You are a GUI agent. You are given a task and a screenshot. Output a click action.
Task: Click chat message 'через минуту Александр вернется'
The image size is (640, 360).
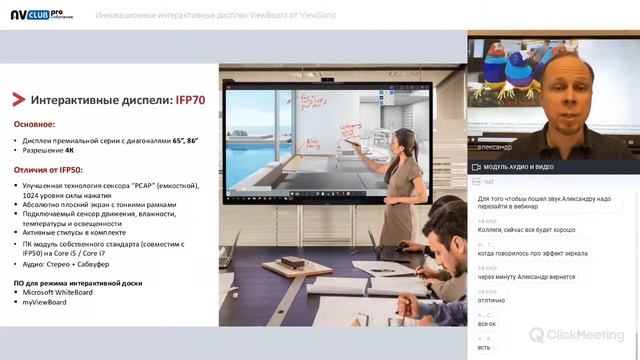pyautogui.click(x=527, y=277)
